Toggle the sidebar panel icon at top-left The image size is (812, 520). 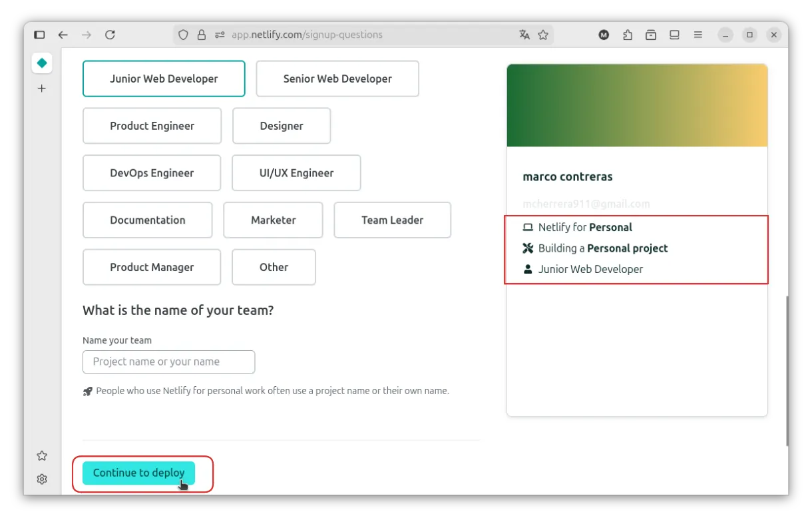click(x=39, y=35)
